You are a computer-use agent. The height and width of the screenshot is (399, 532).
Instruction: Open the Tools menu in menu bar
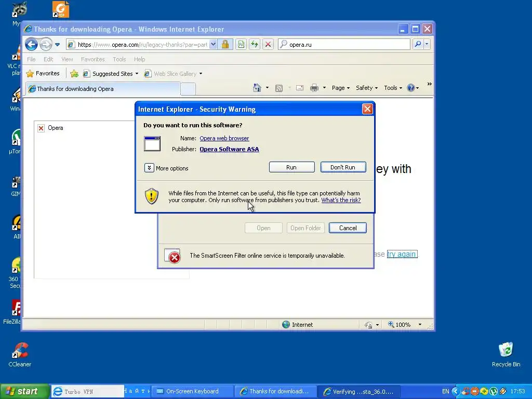point(119,59)
